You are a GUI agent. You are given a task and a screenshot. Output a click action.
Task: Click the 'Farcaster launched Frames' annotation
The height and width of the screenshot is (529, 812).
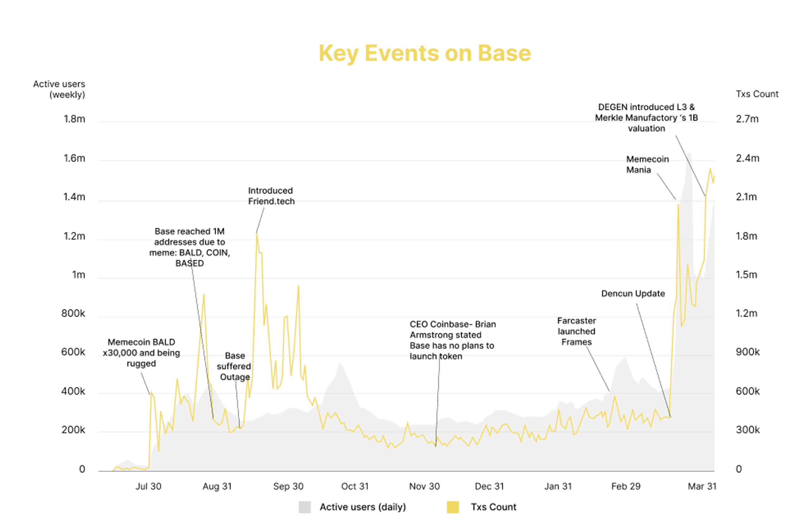coord(576,331)
